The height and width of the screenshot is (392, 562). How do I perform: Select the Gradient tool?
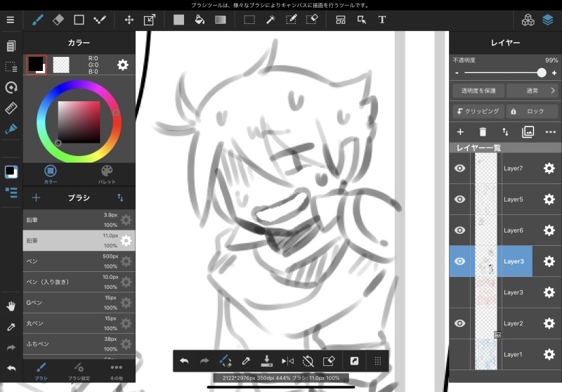[x=220, y=20]
